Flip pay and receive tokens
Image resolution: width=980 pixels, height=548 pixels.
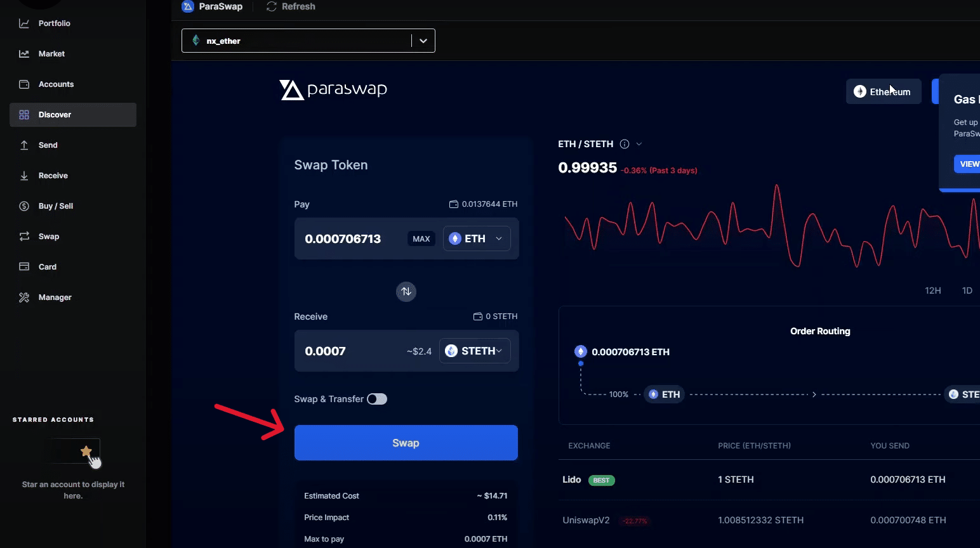(x=406, y=292)
